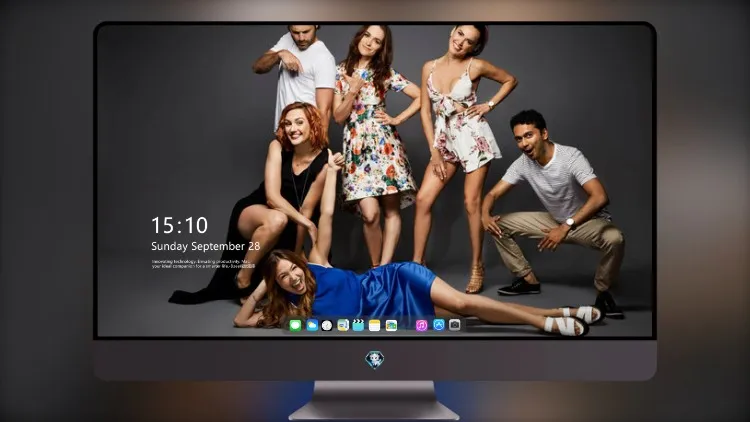The width and height of the screenshot is (750, 422).
Task: Open the clapperboard video app in dock
Action: tap(358, 326)
